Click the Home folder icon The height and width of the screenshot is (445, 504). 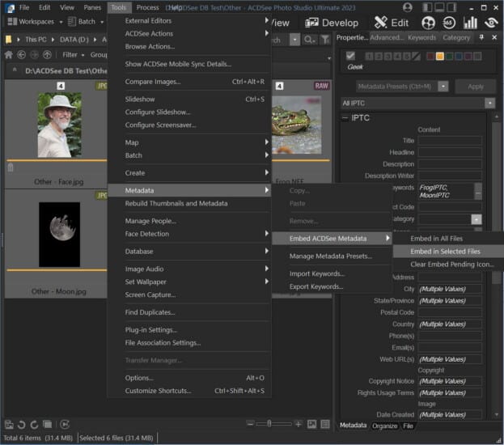coord(9,55)
